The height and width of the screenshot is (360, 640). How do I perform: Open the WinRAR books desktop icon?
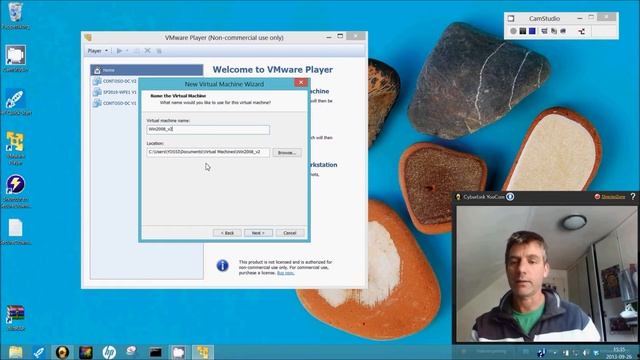pyautogui.click(x=16, y=318)
